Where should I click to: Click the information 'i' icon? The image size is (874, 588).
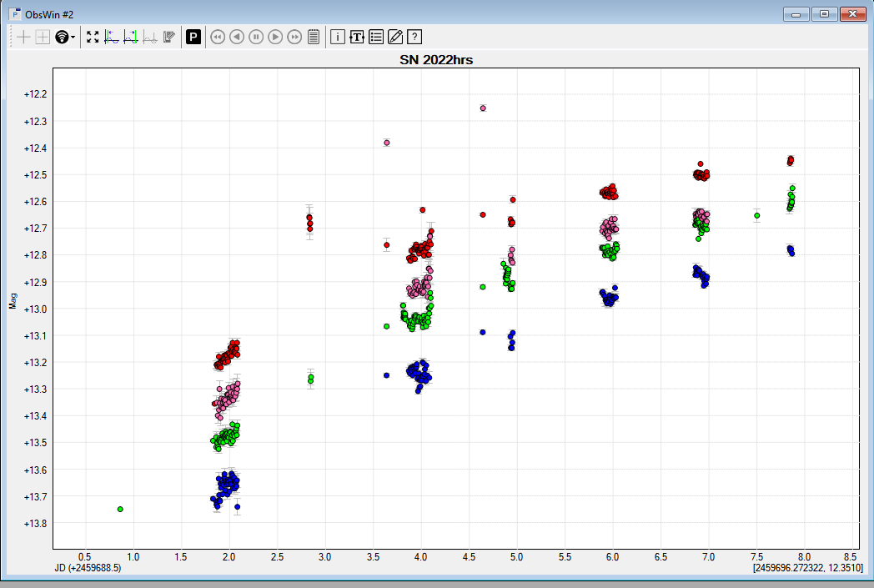338,37
